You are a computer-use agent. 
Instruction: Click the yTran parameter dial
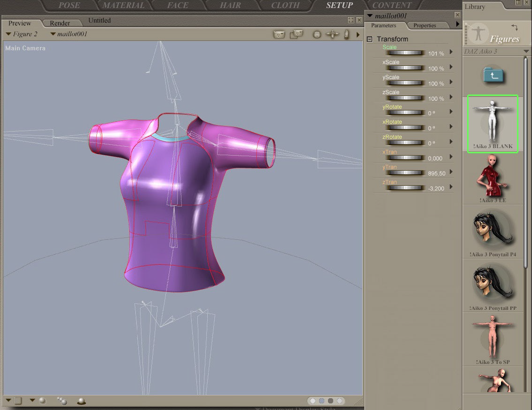[406, 173]
